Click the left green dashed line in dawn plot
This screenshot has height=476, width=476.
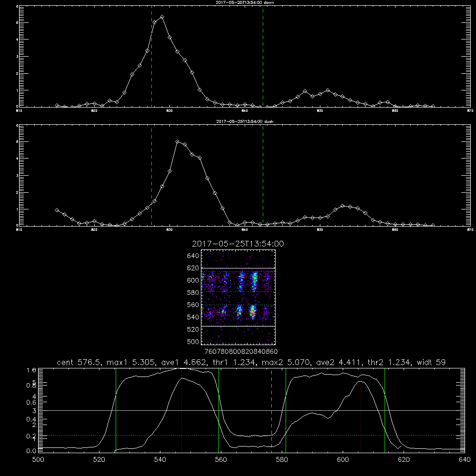pos(151,58)
